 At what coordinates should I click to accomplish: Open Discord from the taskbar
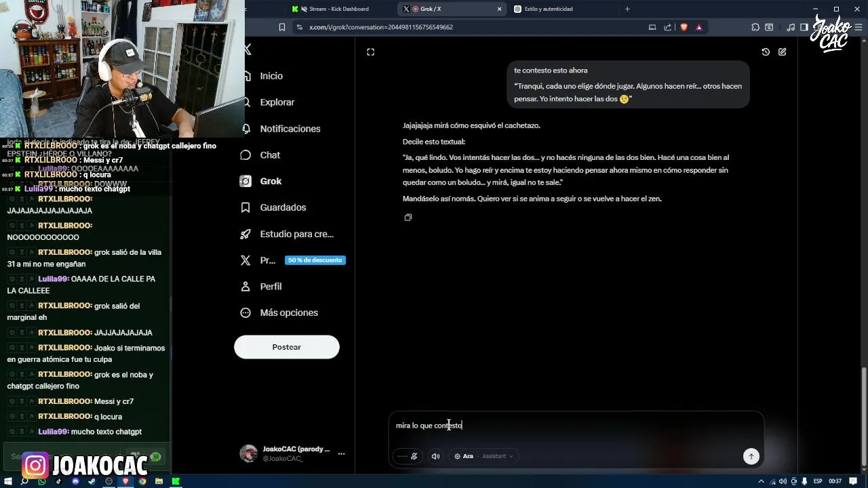(x=75, y=481)
